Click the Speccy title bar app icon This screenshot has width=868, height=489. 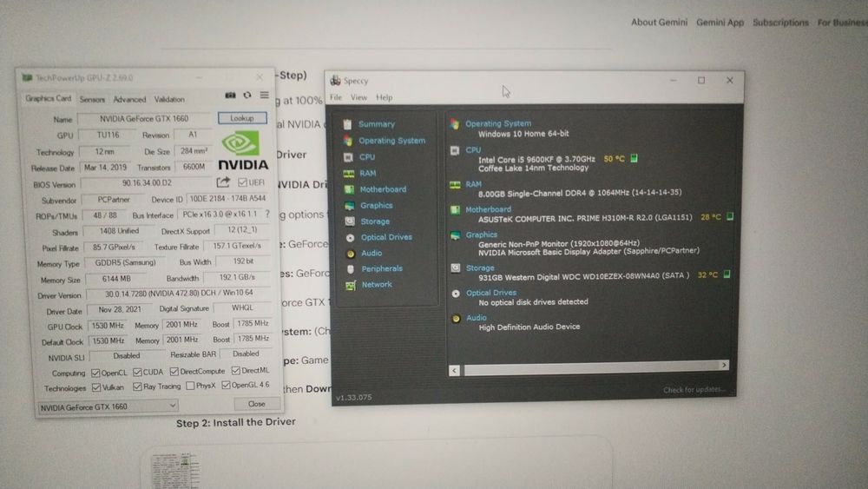[x=335, y=81]
